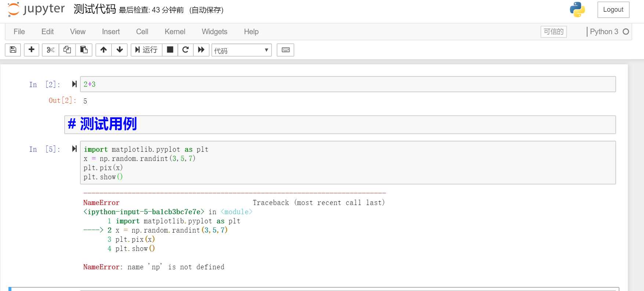Click code line plt.show() in input cell

point(103,177)
